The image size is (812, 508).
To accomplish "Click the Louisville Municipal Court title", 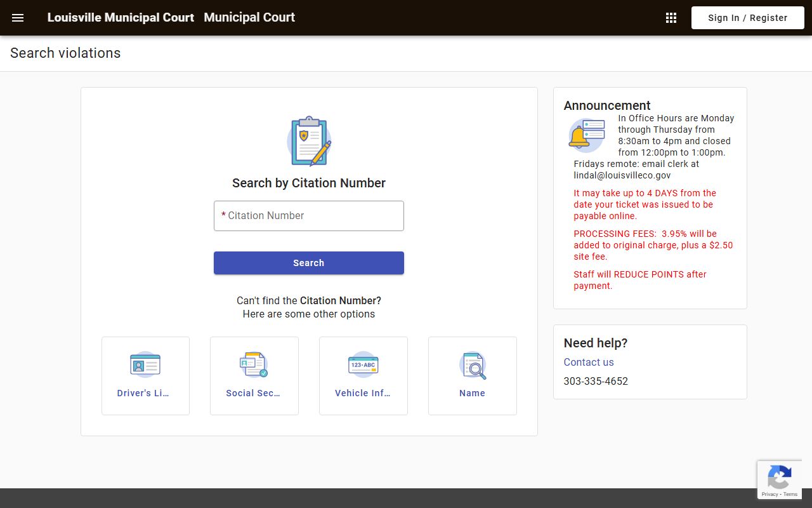I will 121,18.
